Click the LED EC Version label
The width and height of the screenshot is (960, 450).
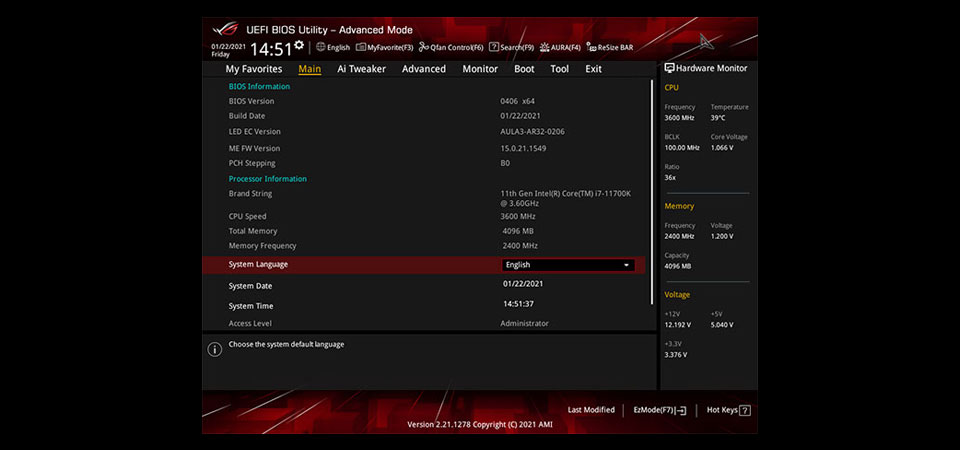254,132
